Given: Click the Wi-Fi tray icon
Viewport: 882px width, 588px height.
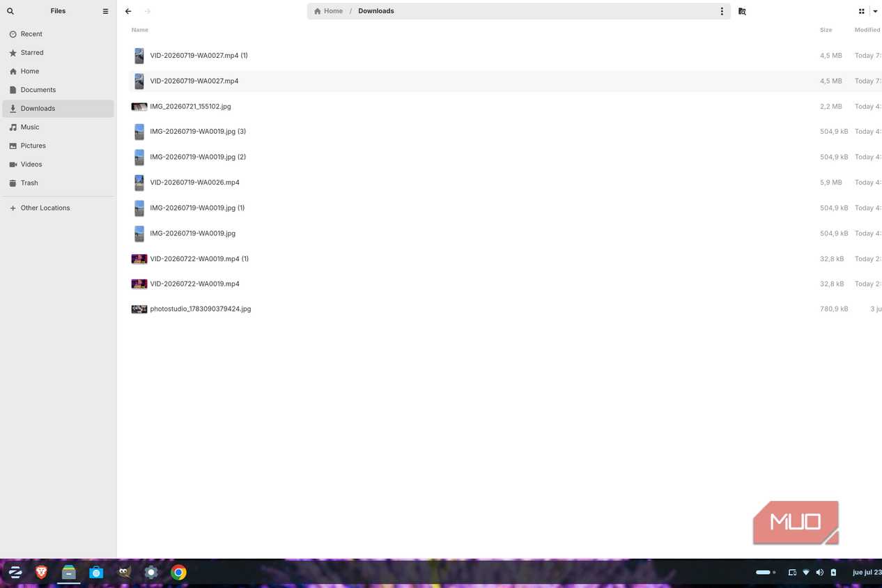Looking at the screenshot, I should pos(806,573).
